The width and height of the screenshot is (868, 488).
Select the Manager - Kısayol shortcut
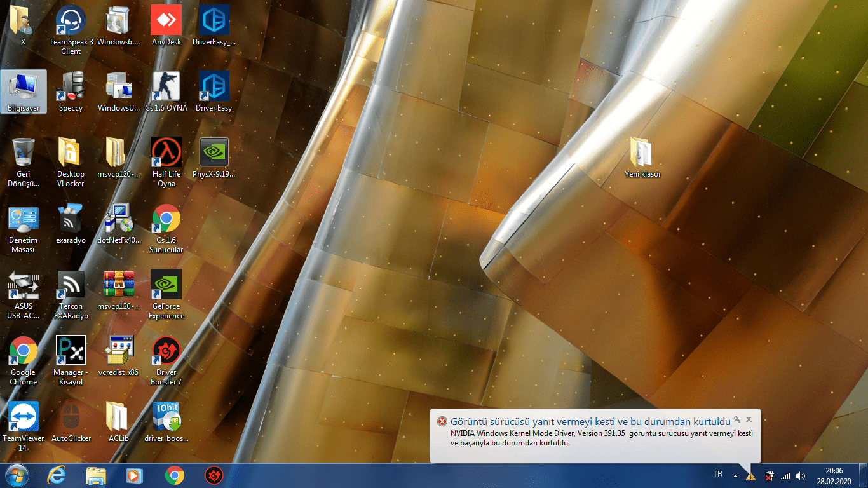click(x=71, y=360)
